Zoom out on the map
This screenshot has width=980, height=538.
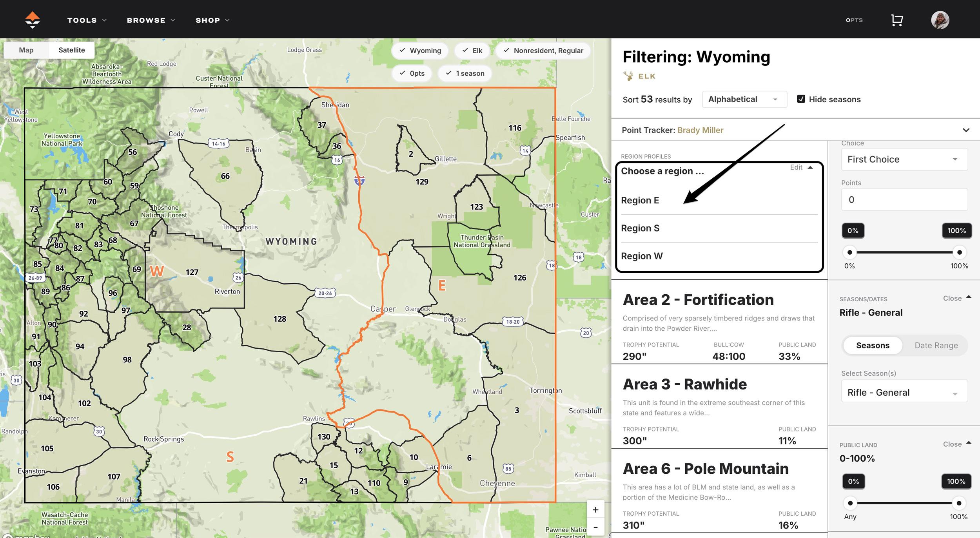pos(595,527)
